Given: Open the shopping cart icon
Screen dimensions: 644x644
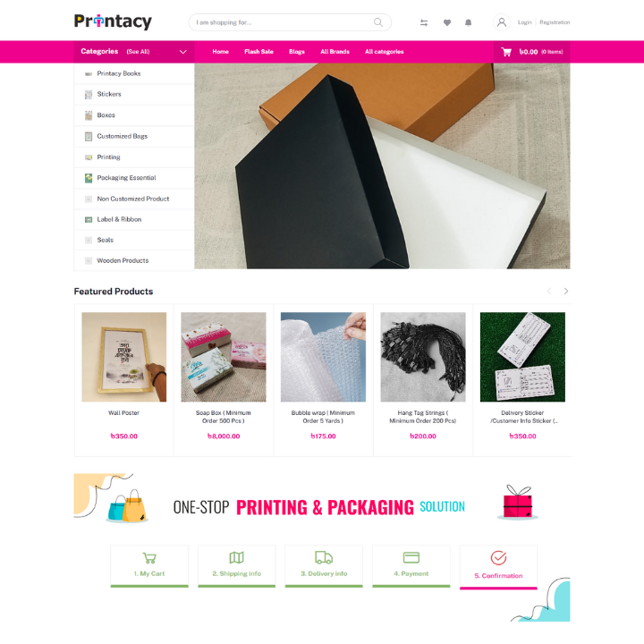Looking at the screenshot, I should click(x=506, y=52).
